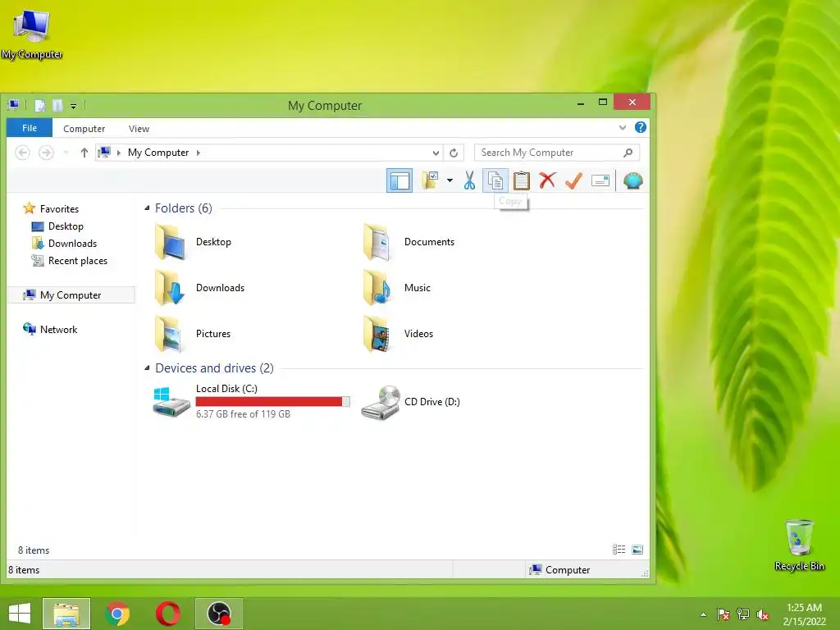Image resolution: width=840 pixels, height=630 pixels.
Task: Select the Pictures folder icon
Action: [171, 334]
